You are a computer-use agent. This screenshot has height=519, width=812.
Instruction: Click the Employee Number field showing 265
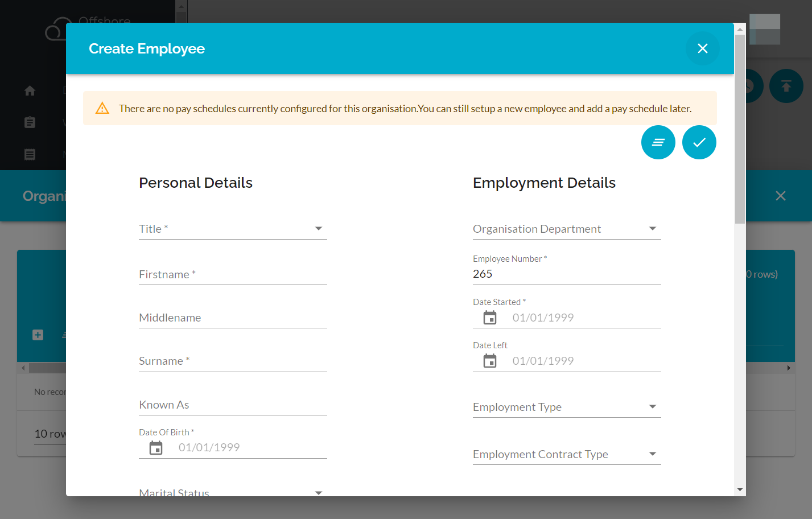567,274
